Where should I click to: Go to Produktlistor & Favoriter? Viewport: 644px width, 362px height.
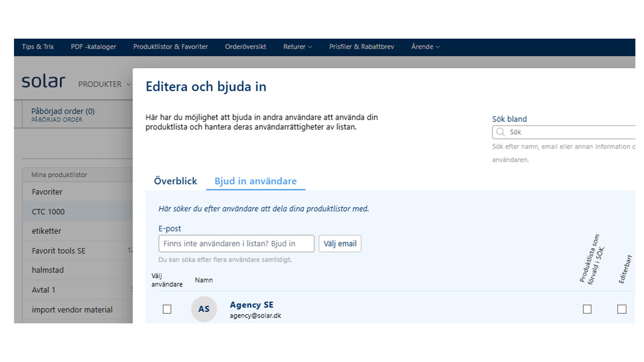[x=171, y=47]
